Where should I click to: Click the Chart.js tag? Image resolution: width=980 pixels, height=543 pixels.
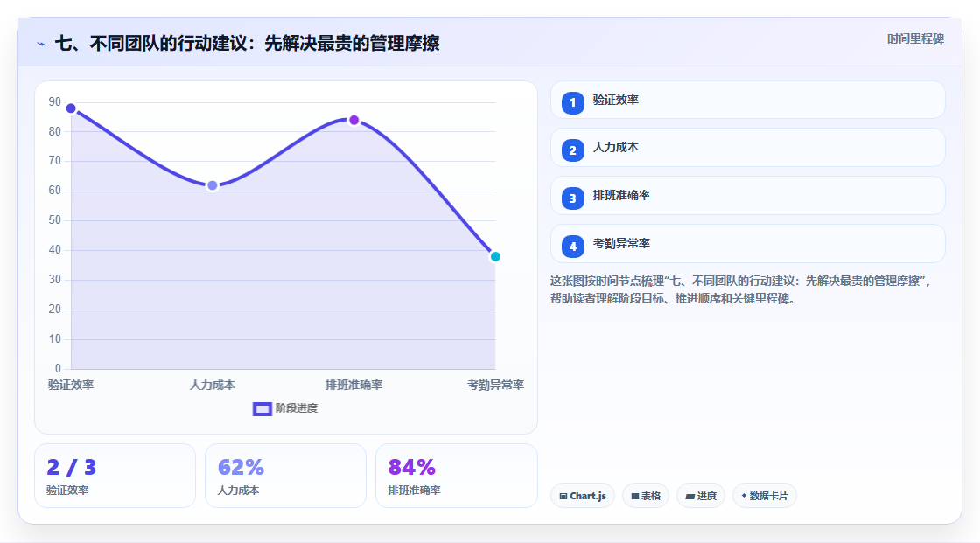point(583,496)
